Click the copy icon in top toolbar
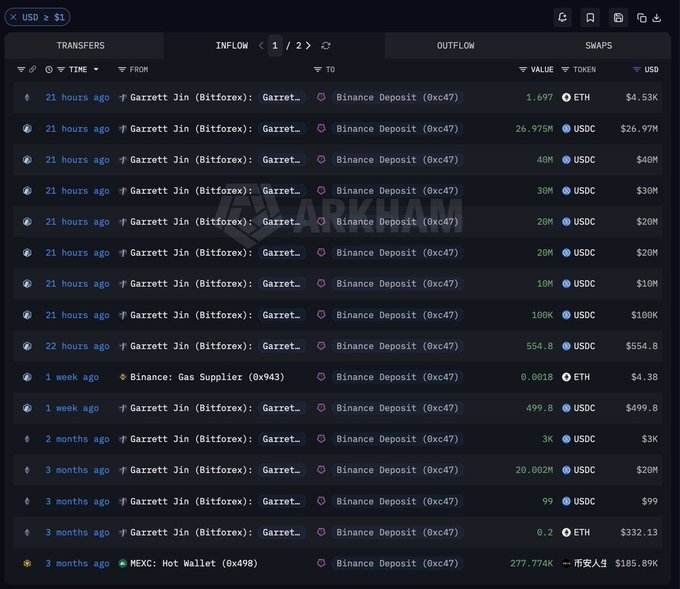Image resolution: width=680 pixels, height=589 pixels. [642, 18]
